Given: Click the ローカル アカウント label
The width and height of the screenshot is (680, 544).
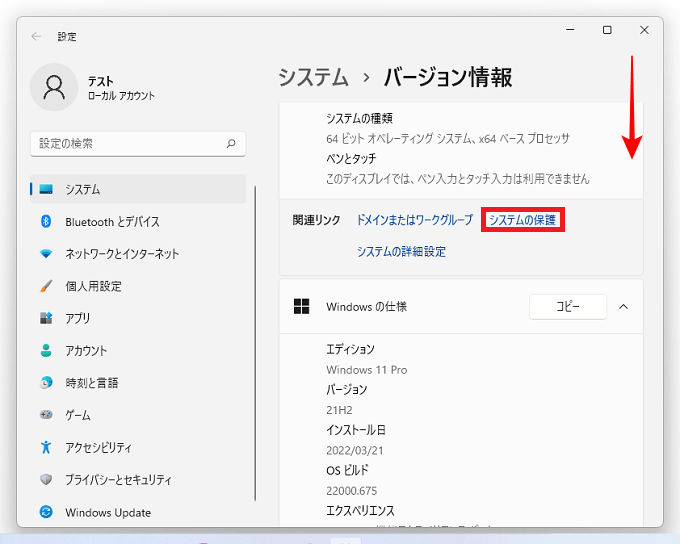Looking at the screenshot, I should (x=121, y=96).
